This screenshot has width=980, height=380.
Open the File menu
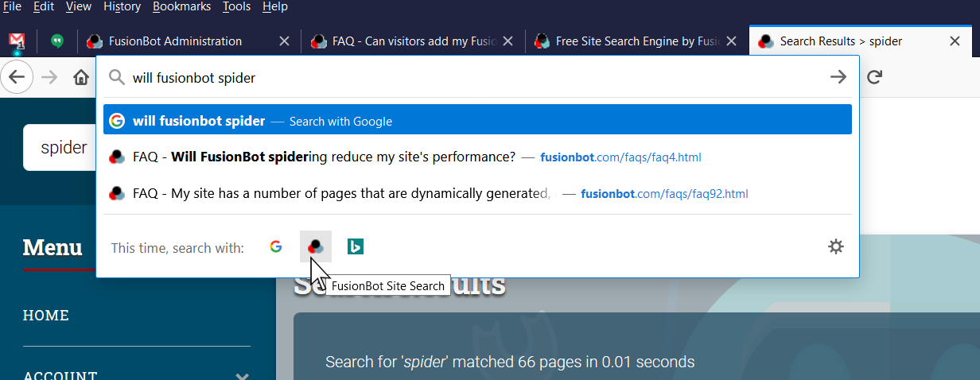coord(12,6)
